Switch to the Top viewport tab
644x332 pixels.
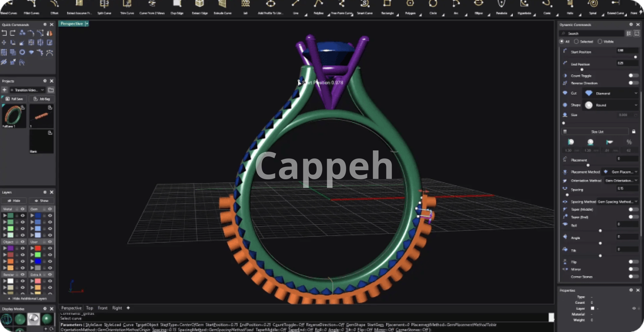(90, 308)
